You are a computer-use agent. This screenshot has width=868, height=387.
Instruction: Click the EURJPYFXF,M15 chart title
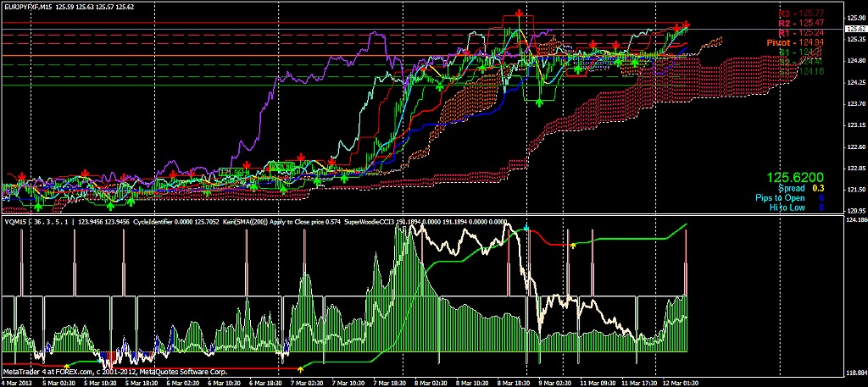pyautogui.click(x=27, y=7)
